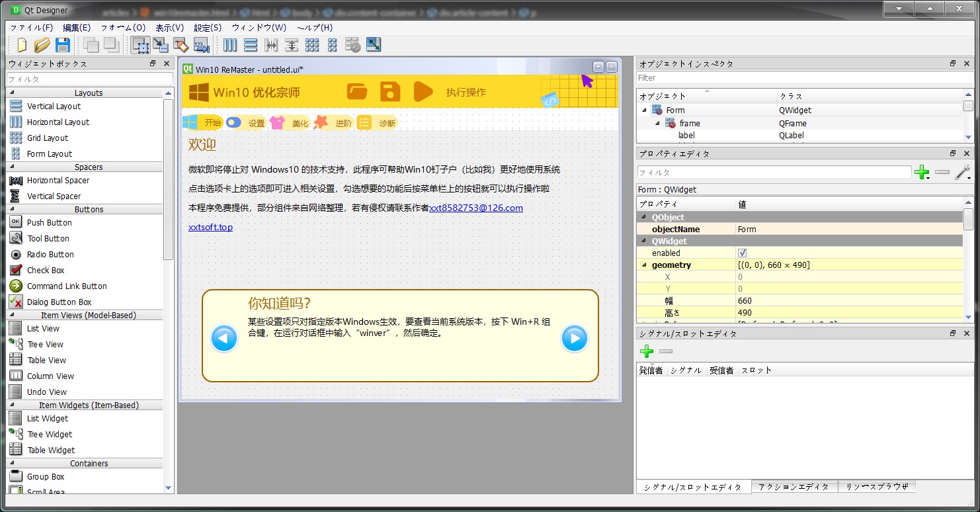The image size is (980, 512).
Task: Open the 編集(E) menu
Action: (x=77, y=28)
